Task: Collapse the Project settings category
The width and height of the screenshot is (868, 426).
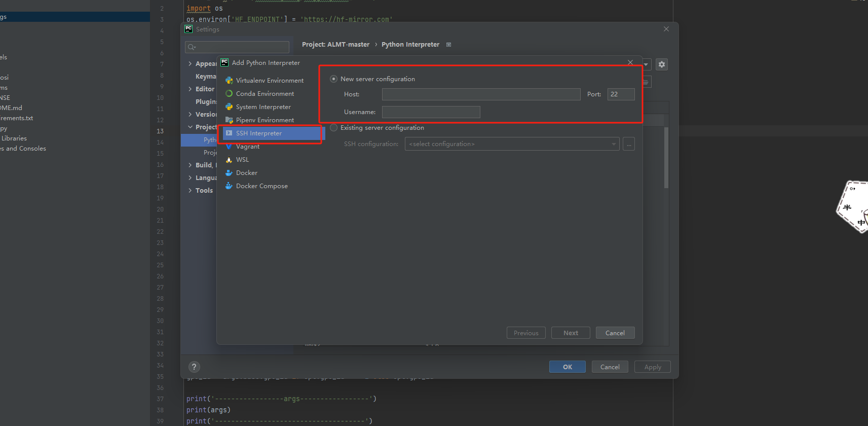Action: (x=190, y=127)
